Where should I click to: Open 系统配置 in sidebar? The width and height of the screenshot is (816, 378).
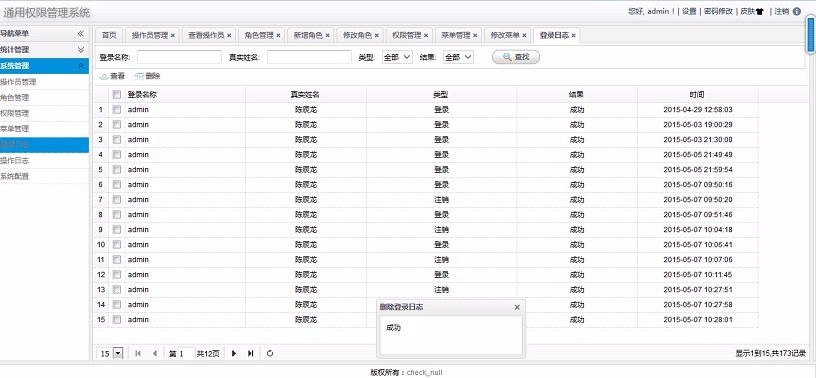(x=15, y=176)
